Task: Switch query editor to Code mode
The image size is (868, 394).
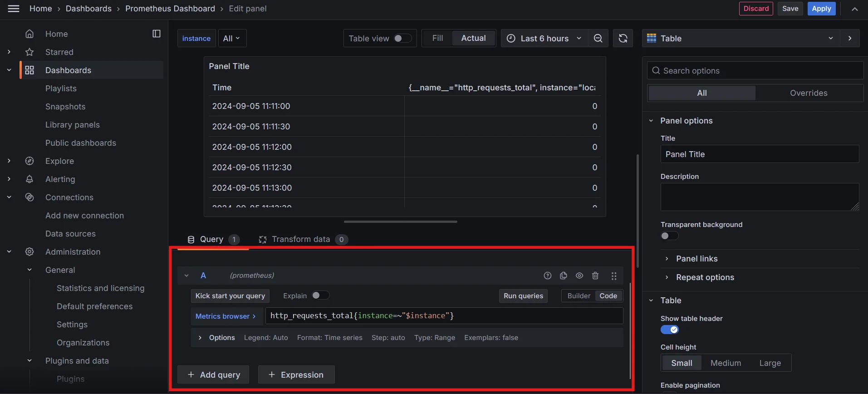Action: point(608,296)
